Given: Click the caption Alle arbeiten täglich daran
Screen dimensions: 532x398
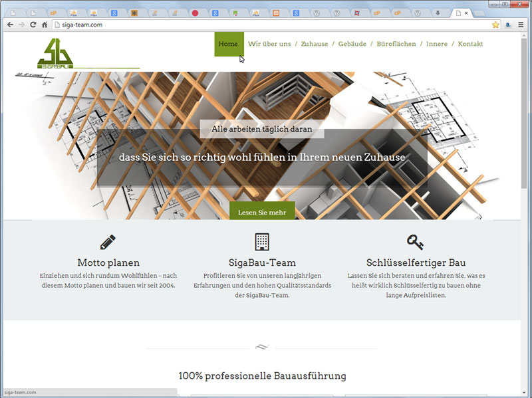Looking at the screenshot, I should tap(262, 129).
